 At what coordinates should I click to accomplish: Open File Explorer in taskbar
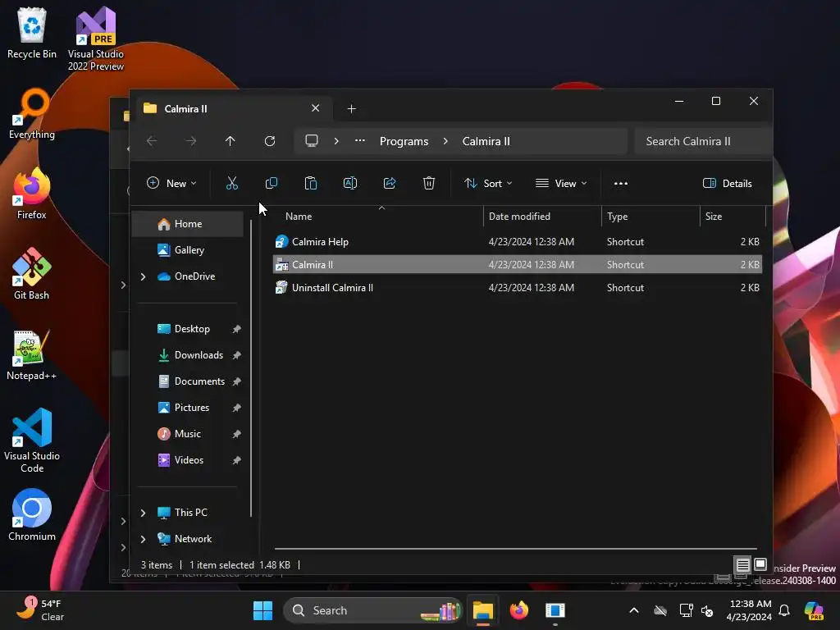click(x=482, y=610)
